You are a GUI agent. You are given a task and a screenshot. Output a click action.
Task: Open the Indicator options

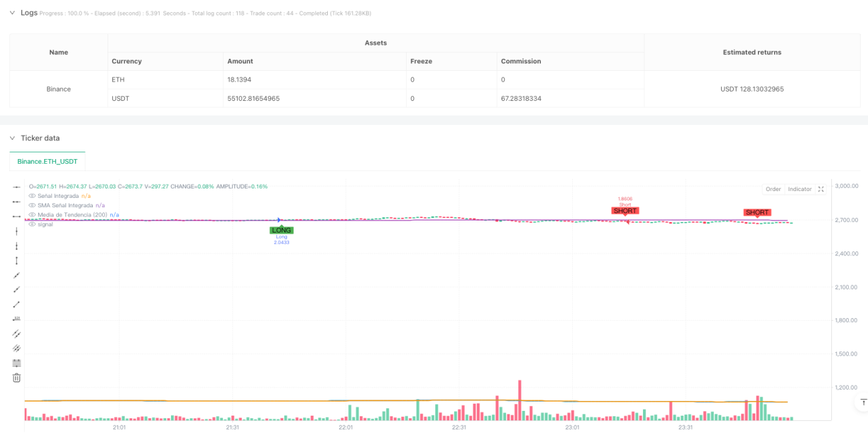pyautogui.click(x=799, y=189)
